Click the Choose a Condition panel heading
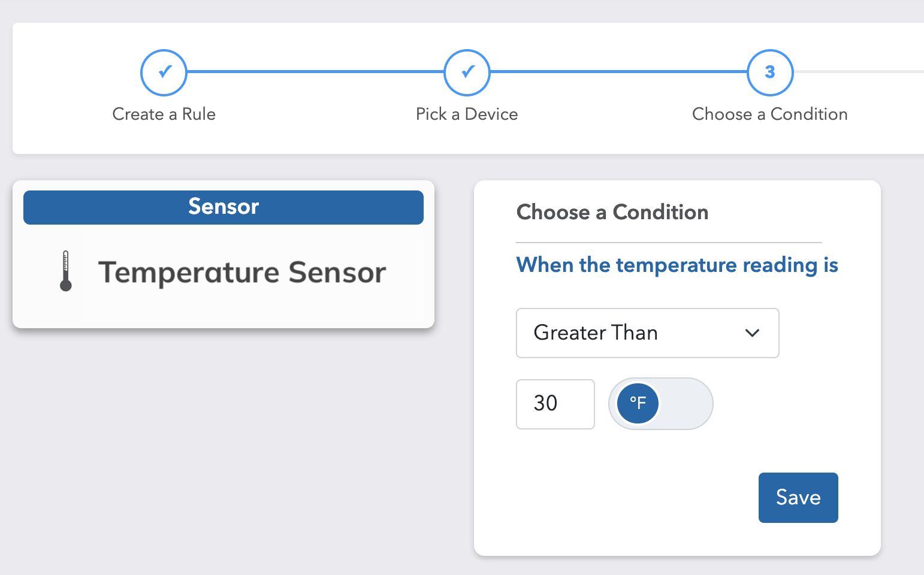Image resolution: width=924 pixels, height=575 pixels. coord(612,212)
